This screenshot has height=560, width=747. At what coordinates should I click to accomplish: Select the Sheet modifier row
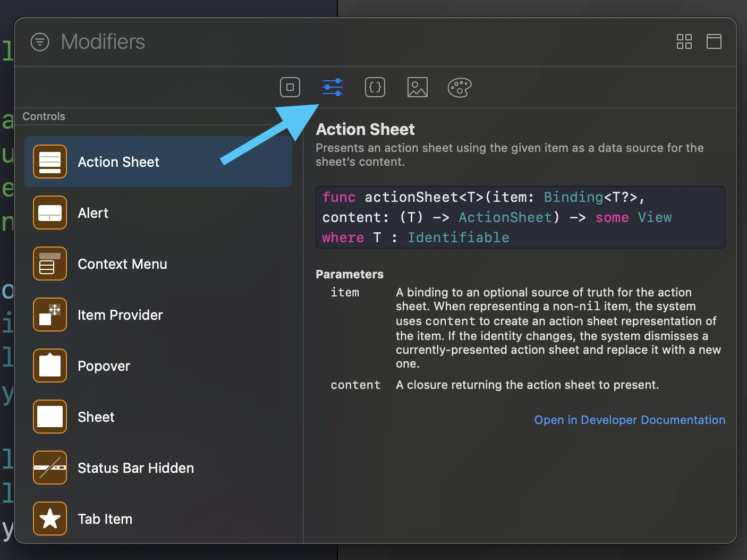coord(158,417)
